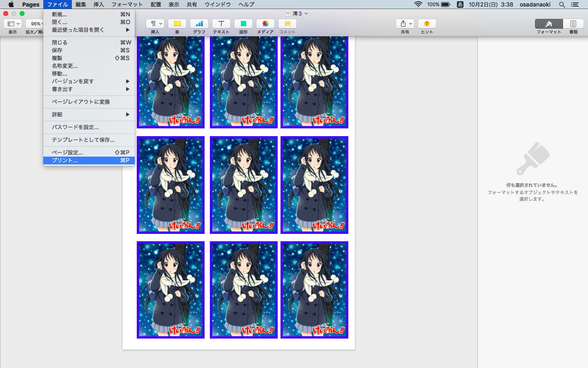This screenshot has height=368, width=588.
Task: Open the 編集 menu
Action: pos(81,4)
